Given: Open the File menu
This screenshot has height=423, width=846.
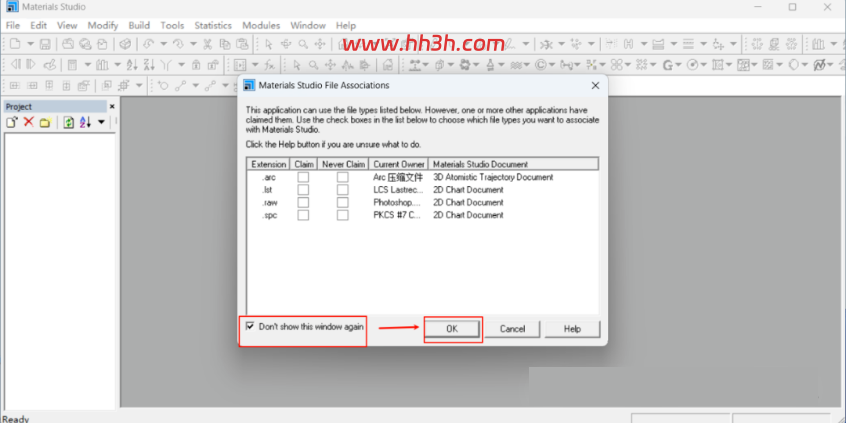Looking at the screenshot, I should coord(12,25).
